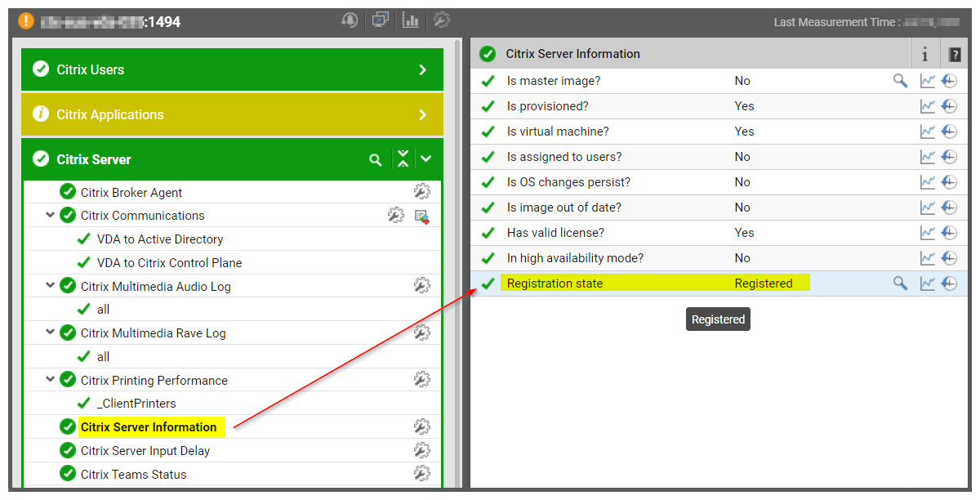Open Citrix Communications diagnosis icon with red dot
The height and width of the screenshot is (500, 980).
coord(421,217)
